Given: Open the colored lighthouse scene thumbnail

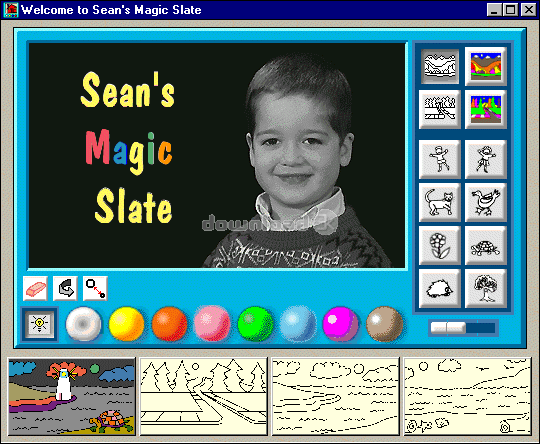Looking at the screenshot, I should tap(72, 397).
